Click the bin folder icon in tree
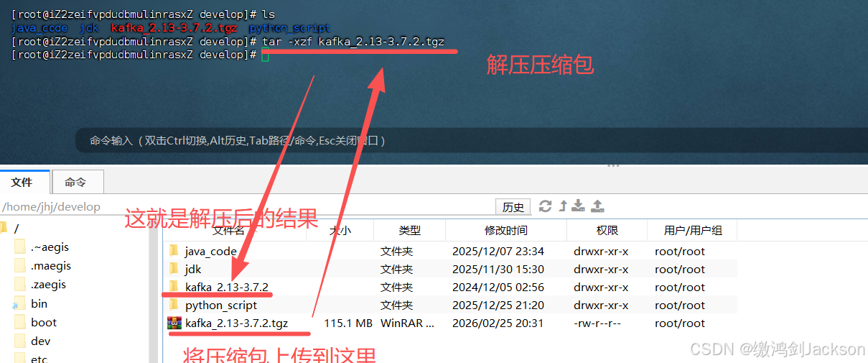Image resolution: width=868 pixels, height=363 pixels. (x=19, y=303)
